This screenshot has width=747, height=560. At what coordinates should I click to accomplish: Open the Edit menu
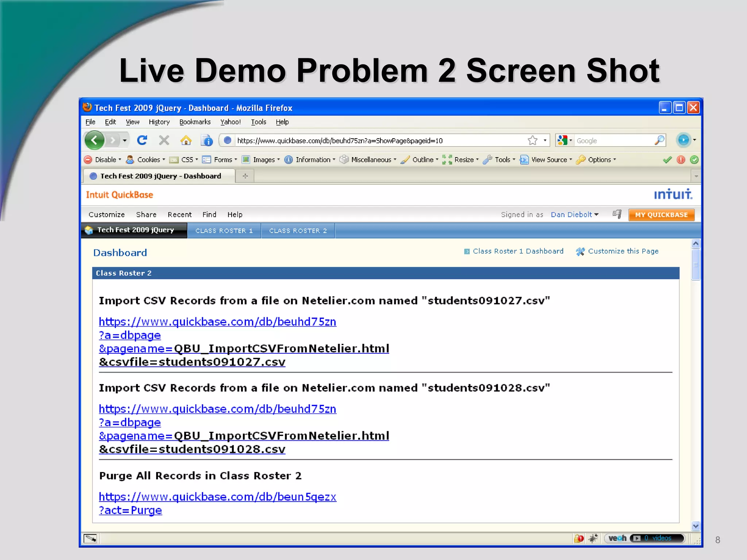[x=110, y=122]
